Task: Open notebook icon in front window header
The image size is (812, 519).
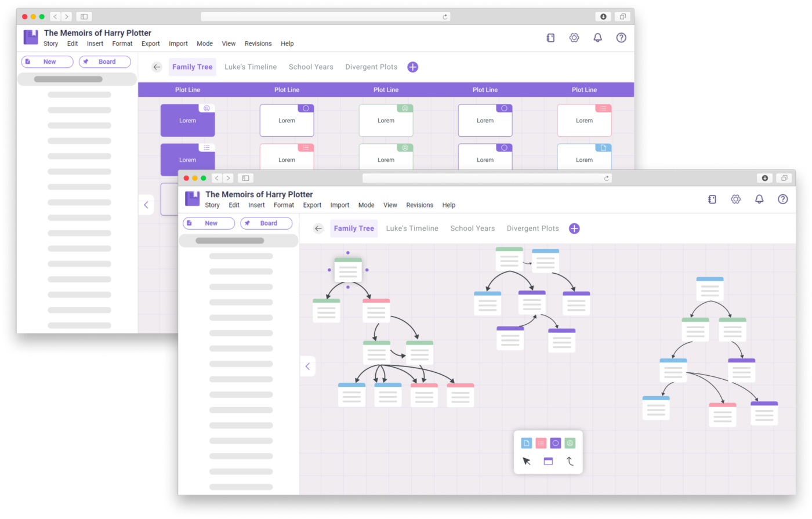Action: tap(712, 199)
